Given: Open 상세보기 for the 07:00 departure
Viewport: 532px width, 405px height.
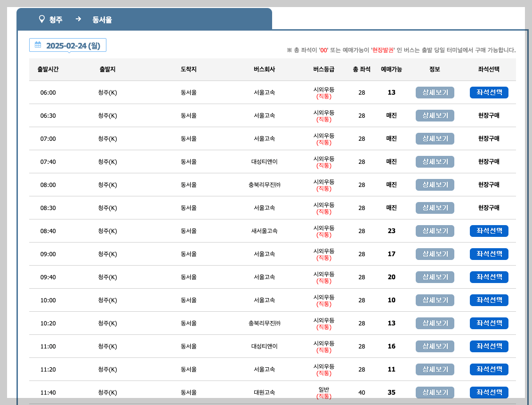Looking at the screenshot, I should click(435, 138).
